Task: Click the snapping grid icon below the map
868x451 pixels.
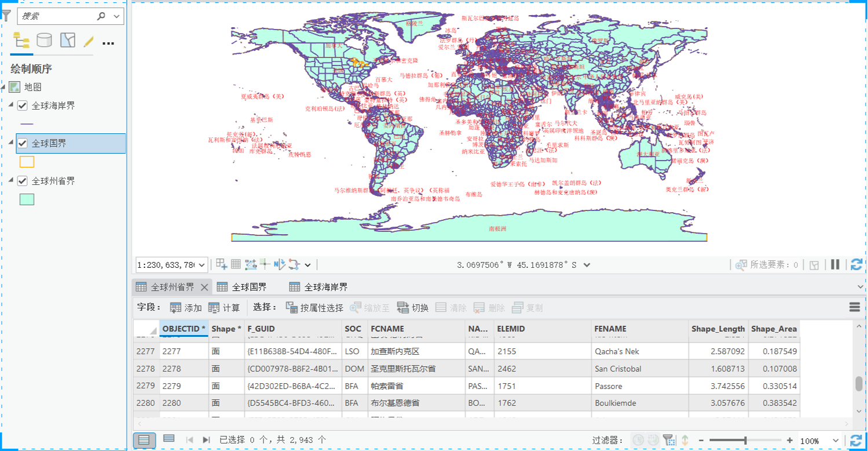Action: (236, 264)
